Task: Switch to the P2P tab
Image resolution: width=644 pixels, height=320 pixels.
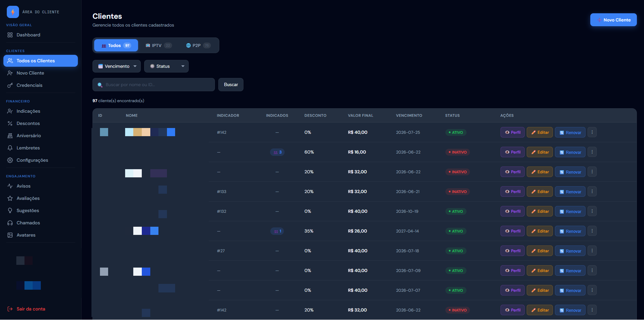Action: (198, 46)
